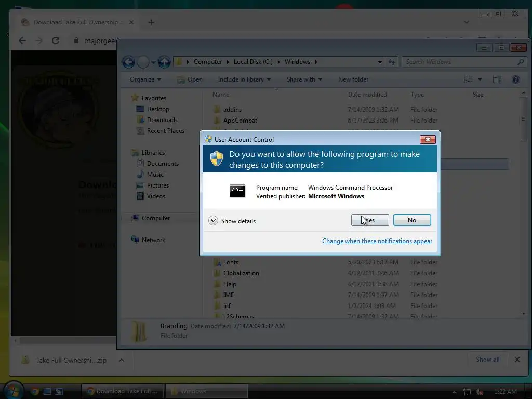Screen dimensions: 532x399
Task: Go forward in the Explorer window
Action: tap(143, 62)
